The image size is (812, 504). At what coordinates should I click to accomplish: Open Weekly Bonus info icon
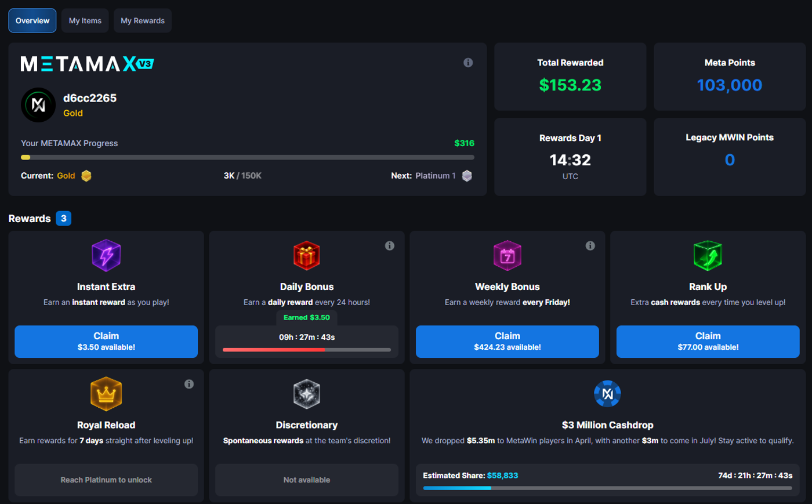click(x=590, y=246)
